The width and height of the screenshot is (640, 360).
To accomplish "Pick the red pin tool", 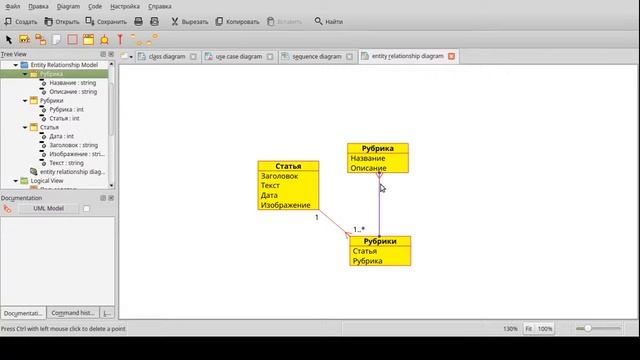I will point(120,40).
